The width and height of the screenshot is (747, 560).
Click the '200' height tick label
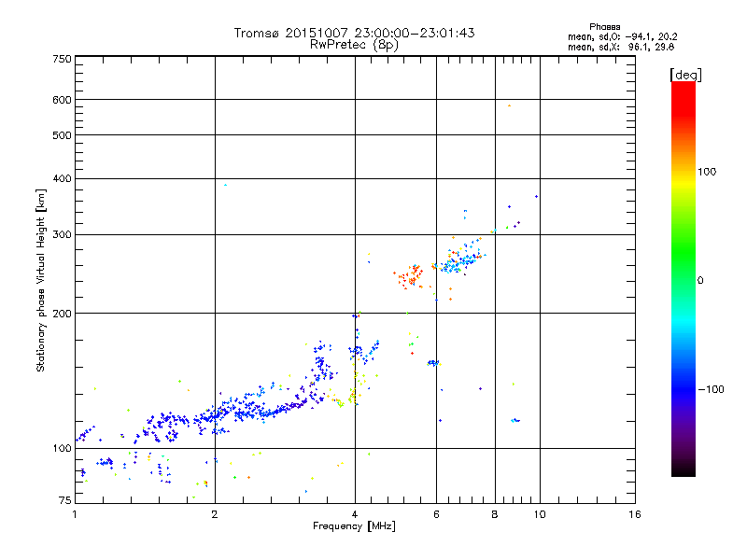click(x=62, y=314)
